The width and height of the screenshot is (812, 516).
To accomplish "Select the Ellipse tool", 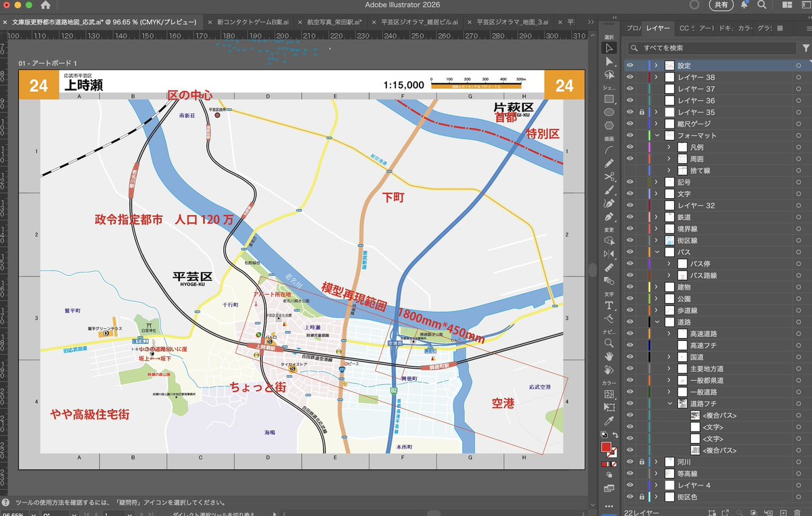I will [609, 112].
